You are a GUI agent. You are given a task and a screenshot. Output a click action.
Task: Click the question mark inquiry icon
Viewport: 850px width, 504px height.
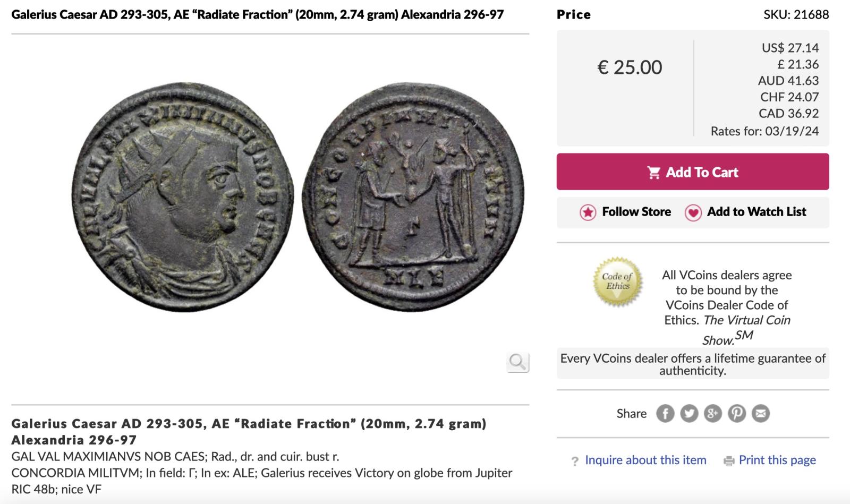[x=575, y=461]
